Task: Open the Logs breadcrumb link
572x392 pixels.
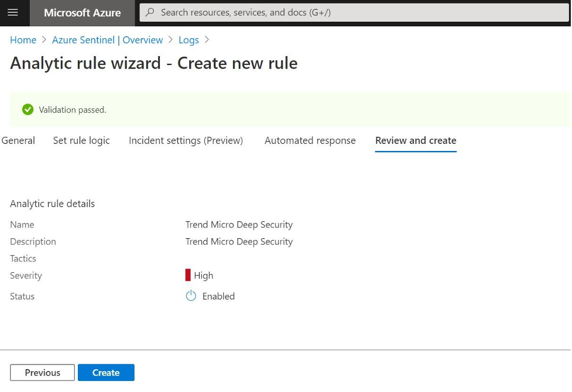Action: [189, 40]
